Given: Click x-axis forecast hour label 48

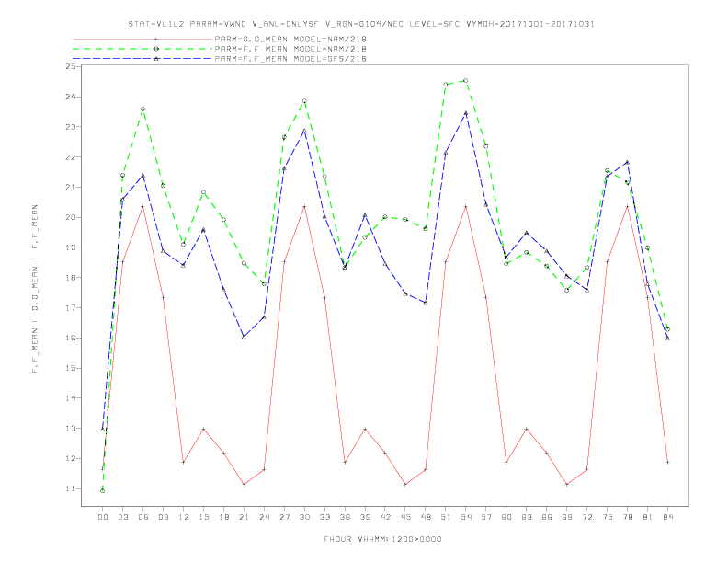Looking at the screenshot, I should tap(426, 517).
